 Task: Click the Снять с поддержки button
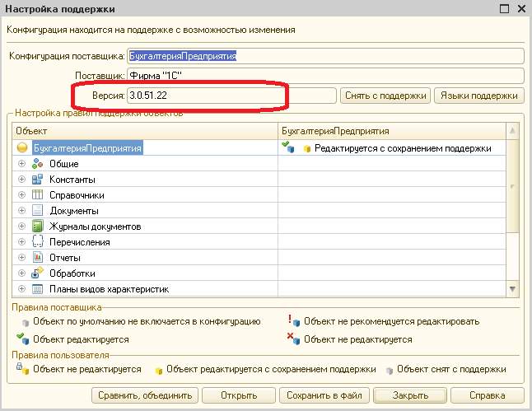[385, 96]
